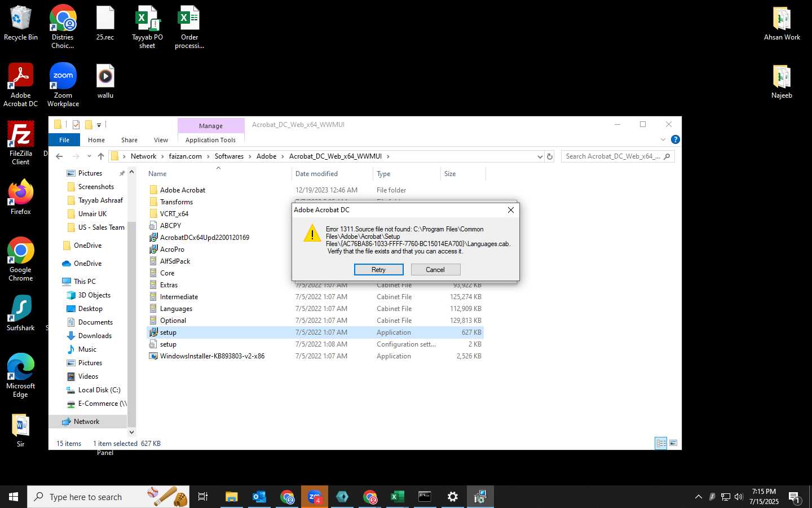Select the Manage contextual tab
The width and height of the screenshot is (812, 508).
(x=211, y=126)
